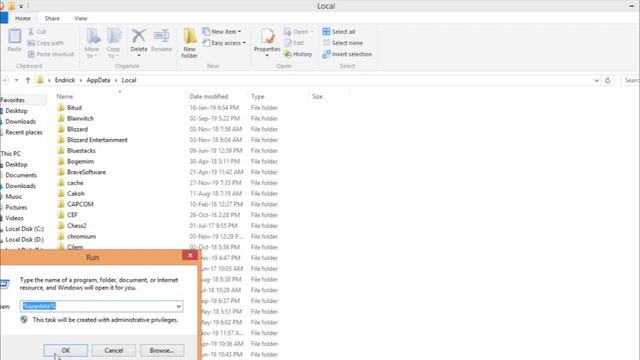
Task: Close the Run dialog with red X
Action: pos(190,255)
